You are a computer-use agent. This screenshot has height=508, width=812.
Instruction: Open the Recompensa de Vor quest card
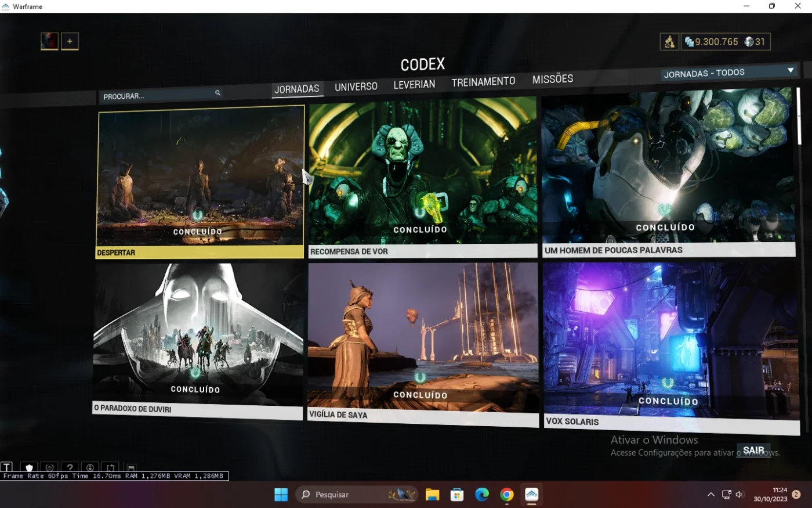423,177
